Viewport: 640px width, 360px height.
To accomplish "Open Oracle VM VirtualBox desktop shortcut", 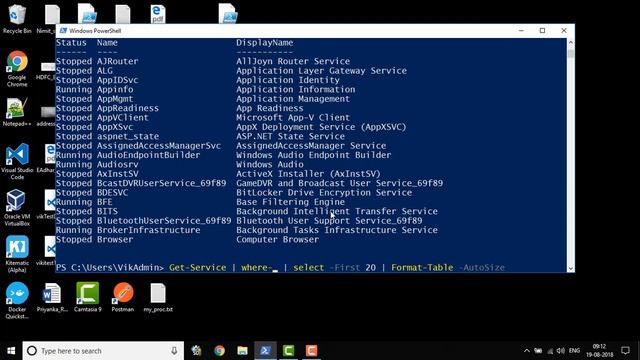I will (17, 207).
